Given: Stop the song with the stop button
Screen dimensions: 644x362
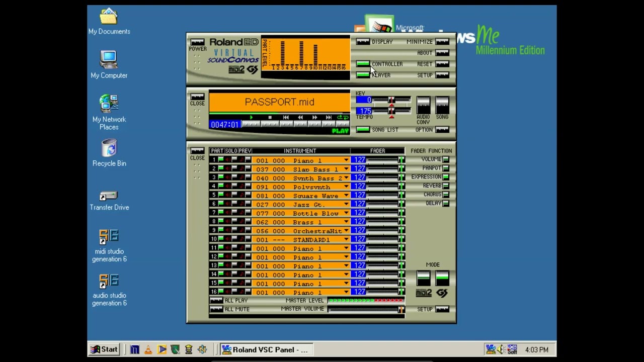Looking at the screenshot, I should (x=270, y=124).
